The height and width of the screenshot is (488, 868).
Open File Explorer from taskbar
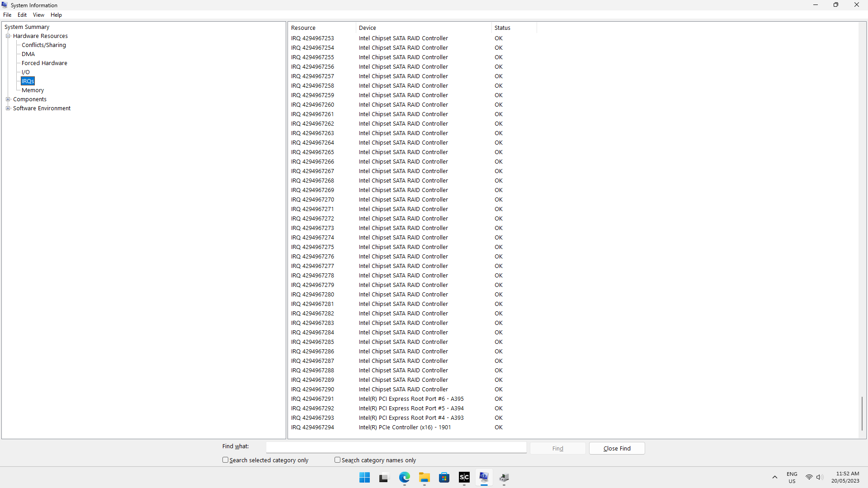click(424, 478)
